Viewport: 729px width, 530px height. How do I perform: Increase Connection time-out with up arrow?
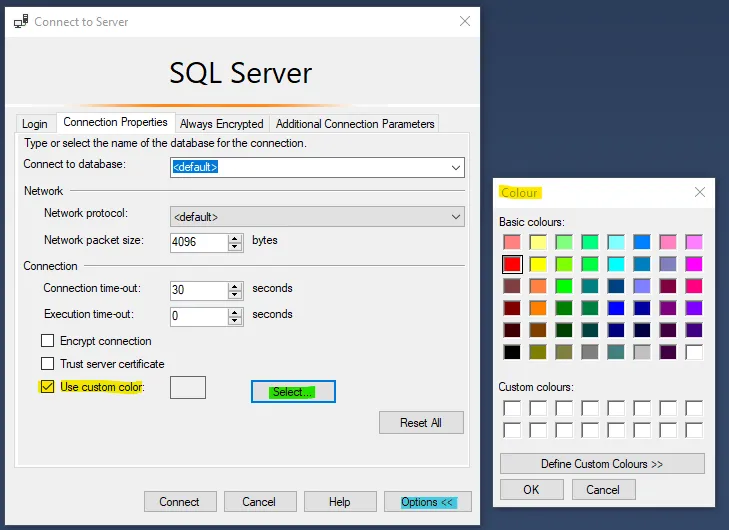tap(235, 286)
